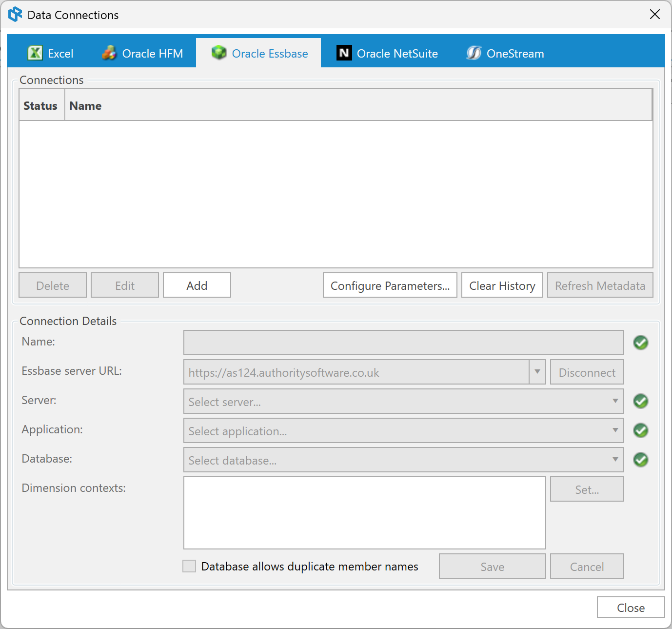Screen dimensions: 672x629
Task: Click the Oracle HFM cubes icon
Action: click(109, 53)
